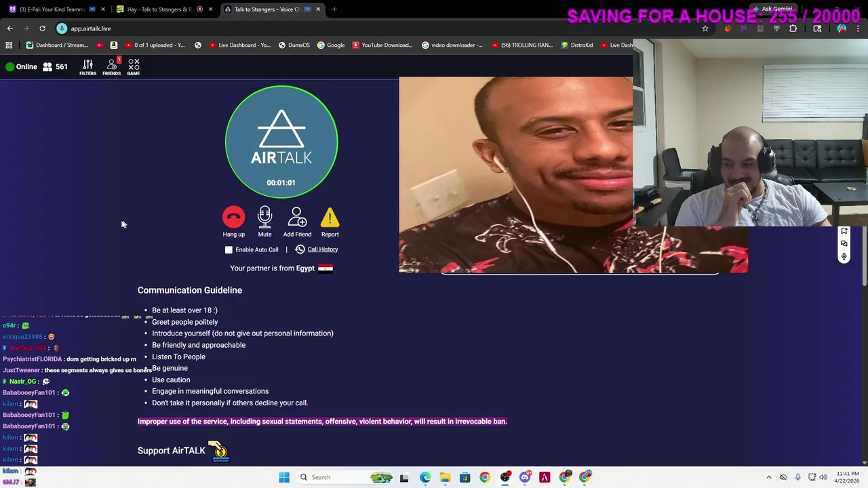868x488 pixels.
Task: Close the Talk to Strangers Voice Chat tab
Action: pyautogui.click(x=318, y=9)
